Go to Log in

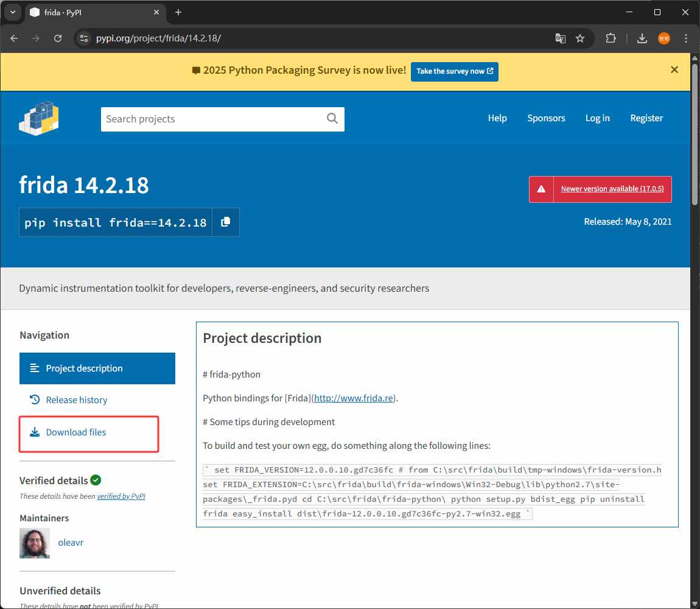[597, 118]
